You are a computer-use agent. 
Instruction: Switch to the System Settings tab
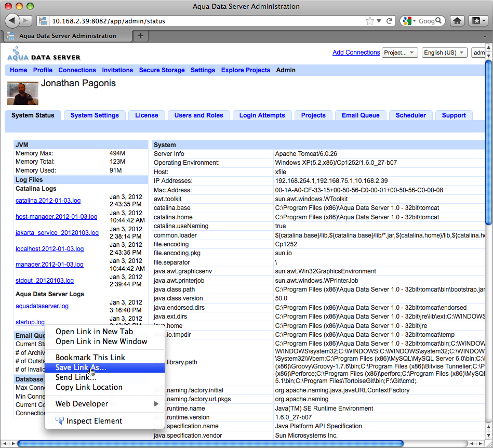coord(95,115)
